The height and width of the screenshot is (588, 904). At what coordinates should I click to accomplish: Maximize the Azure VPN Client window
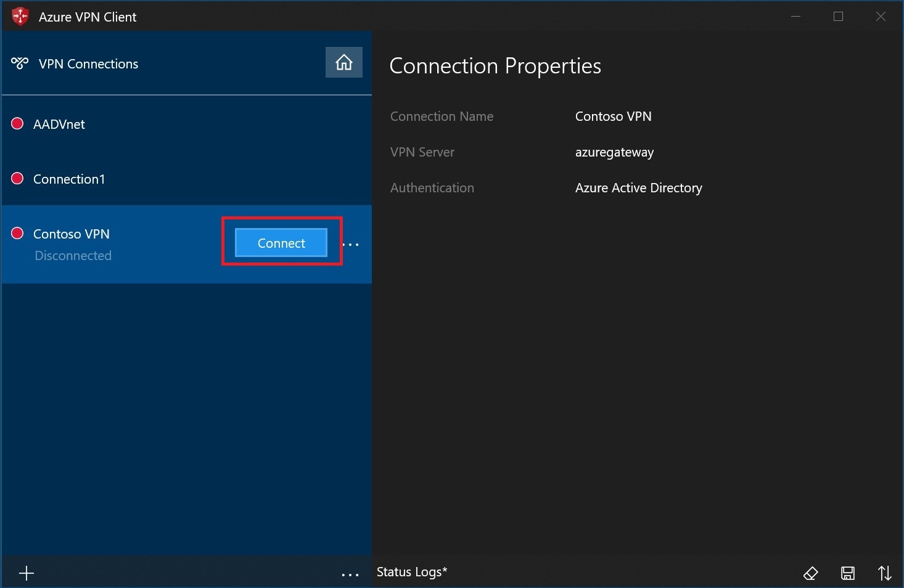(x=838, y=17)
